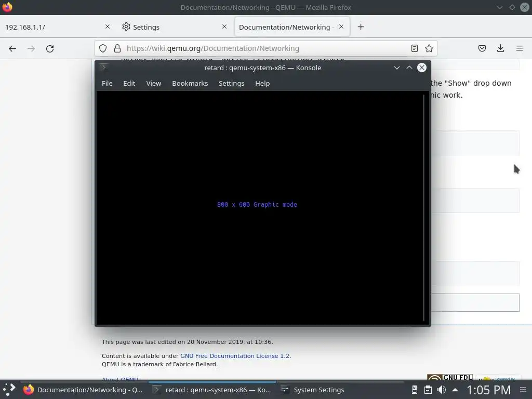Select the Documentation/Networking tab
This screenshot has height=399, width=532.
coord(292,27)
